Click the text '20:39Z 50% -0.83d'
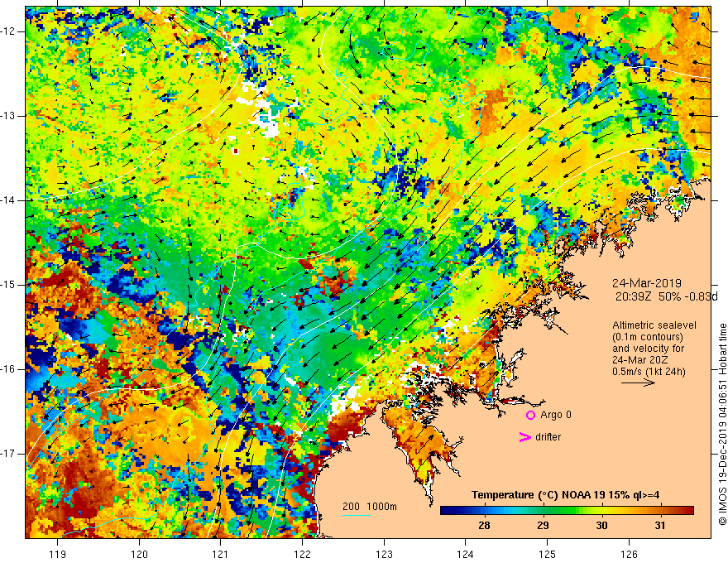 [666, 297]
